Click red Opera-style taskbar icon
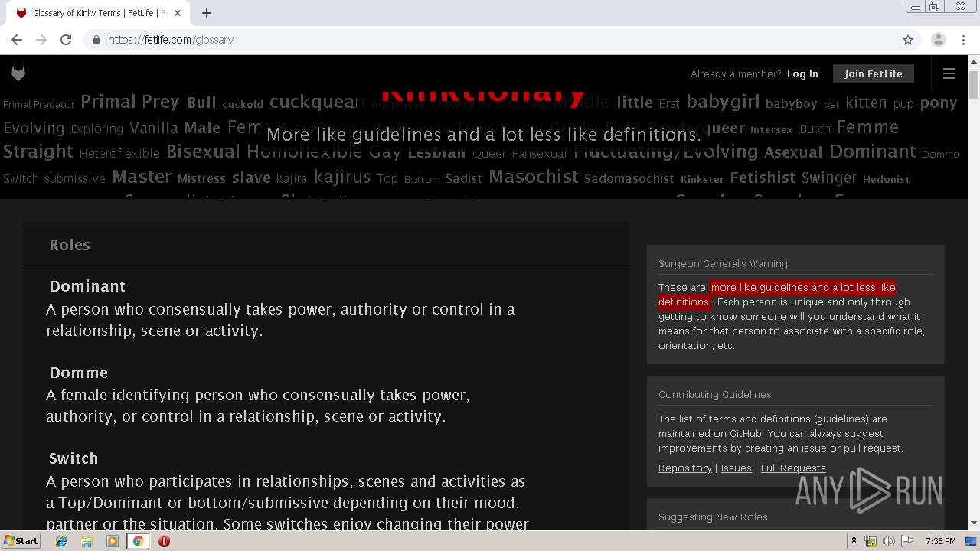Image resolution: width=980 pixels, height=551 pixels. (x=164, y=541)
